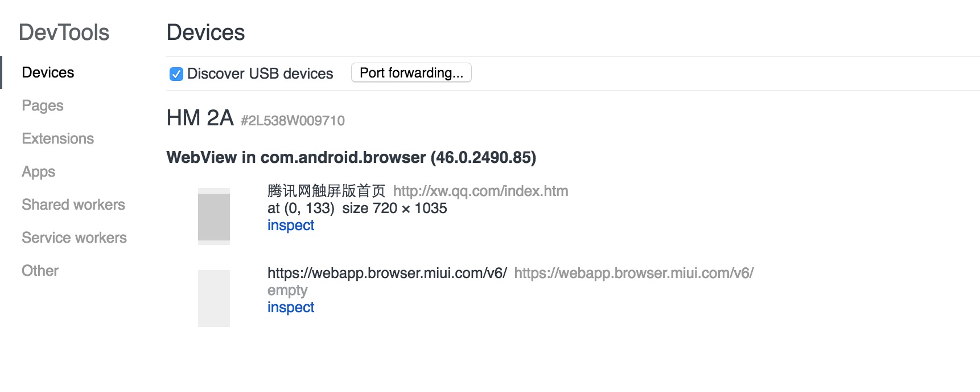The height and width of the screenshot is (392, 980).
Task: Go to the Extensions sidebar item
Action: [57, 138]
